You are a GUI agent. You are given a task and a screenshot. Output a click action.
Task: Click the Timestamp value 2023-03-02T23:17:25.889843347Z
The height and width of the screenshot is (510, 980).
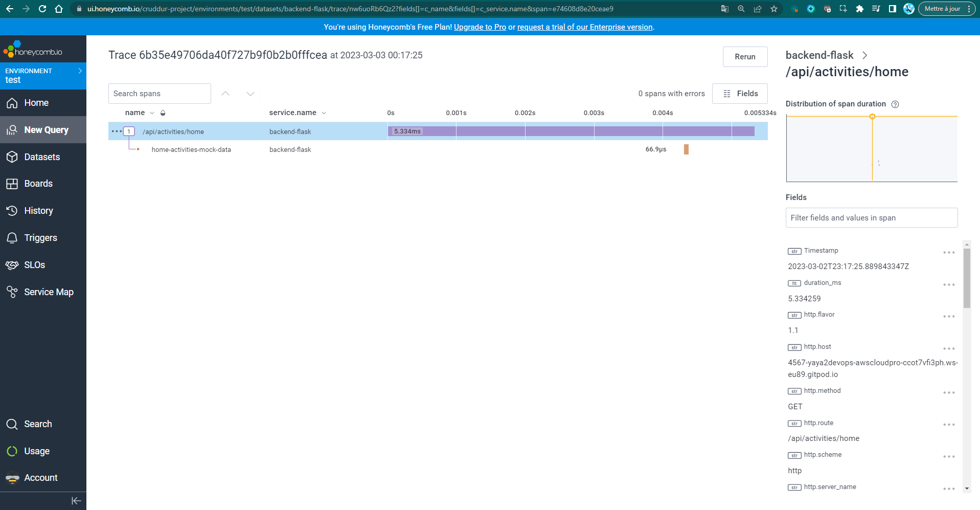tap(848, 267)
